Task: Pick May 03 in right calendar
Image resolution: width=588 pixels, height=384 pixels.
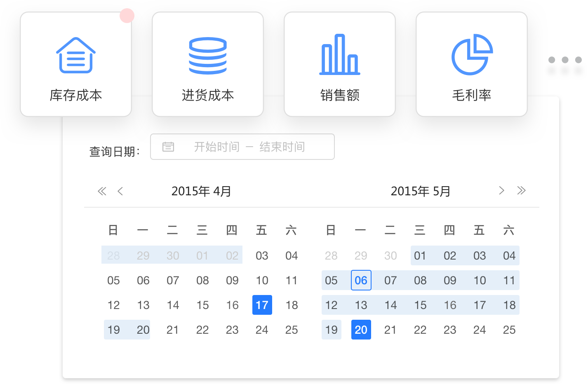Action: (x=480, y=255)
